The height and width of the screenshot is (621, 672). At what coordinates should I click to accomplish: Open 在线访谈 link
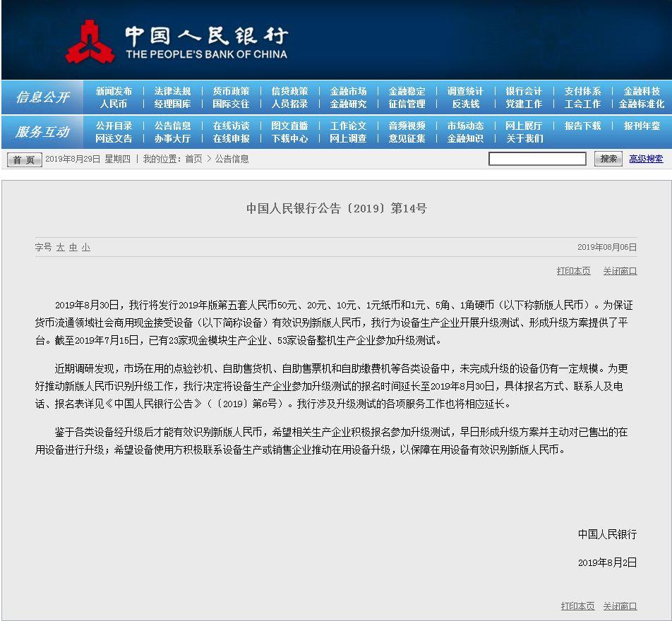(x=231, y=126)
